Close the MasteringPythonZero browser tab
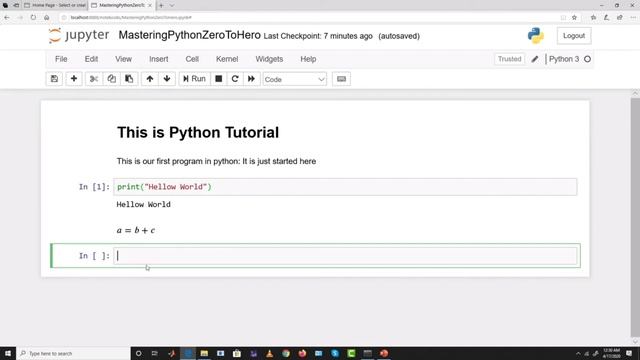This screenshot has height=360, width=640. [150, 5]
